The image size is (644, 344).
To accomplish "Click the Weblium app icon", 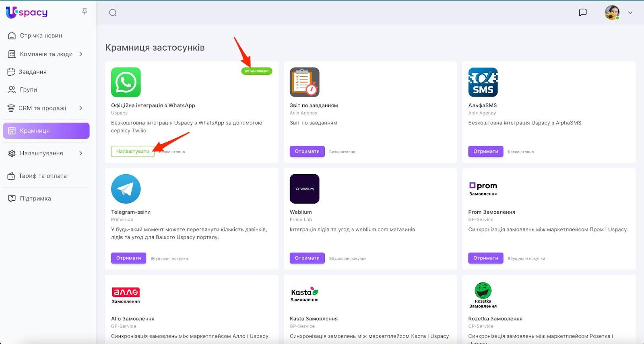I will pos(305,189).
